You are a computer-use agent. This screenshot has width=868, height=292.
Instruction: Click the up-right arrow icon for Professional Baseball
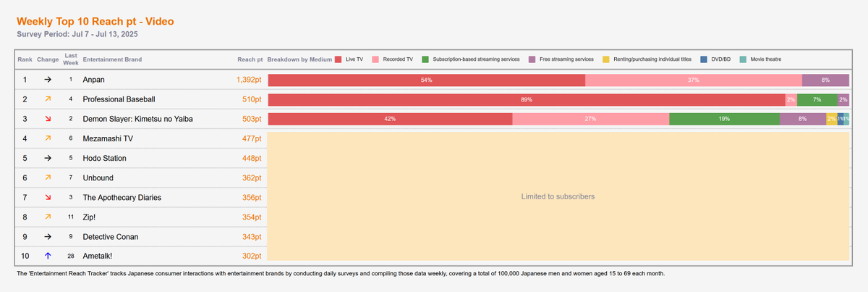(x=48, y=99)
